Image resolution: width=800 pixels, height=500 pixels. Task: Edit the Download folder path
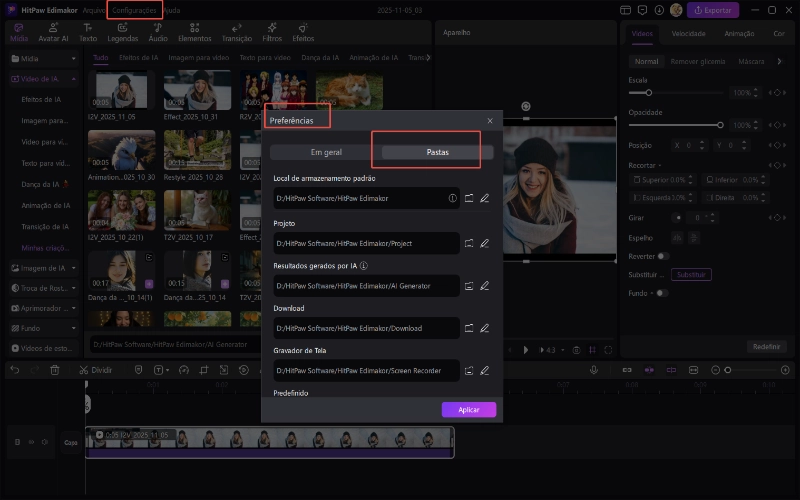tap(484, 327)
